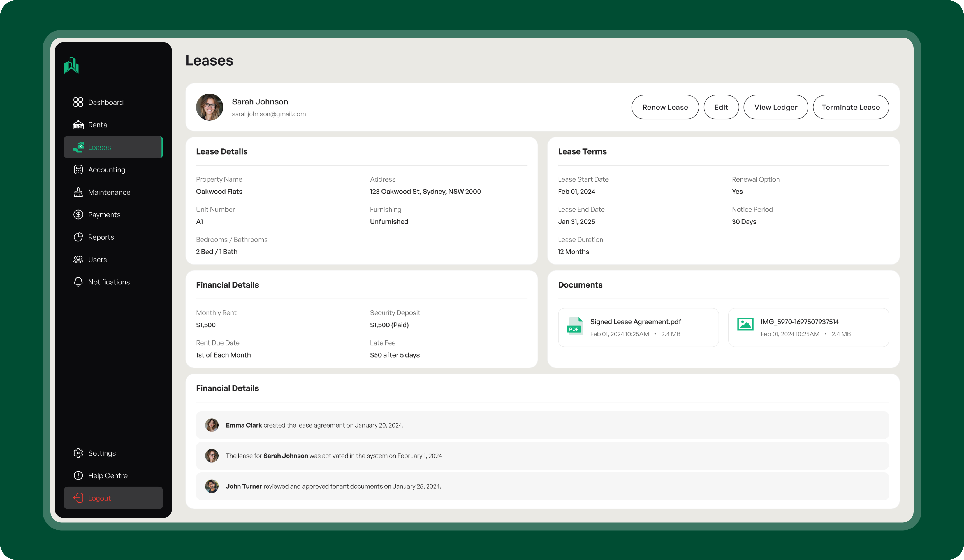Viewport: 964px width, 560px height.
Task: Open the Accounting page
Action: (x=113, y=170)
